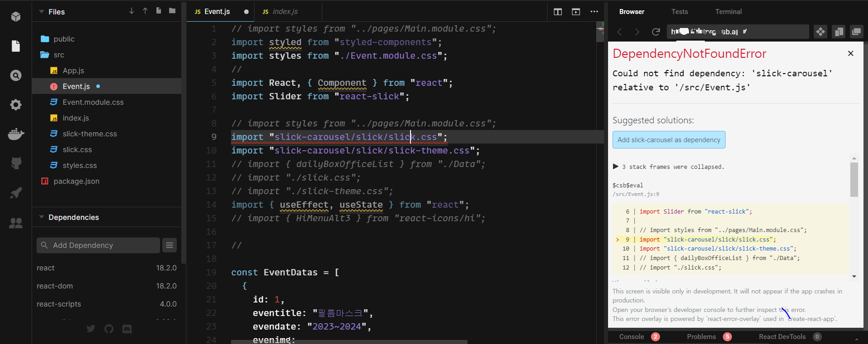Open index.js in file tree
Viewport: 868px width, 344px height.
click(x=75, y=118)
